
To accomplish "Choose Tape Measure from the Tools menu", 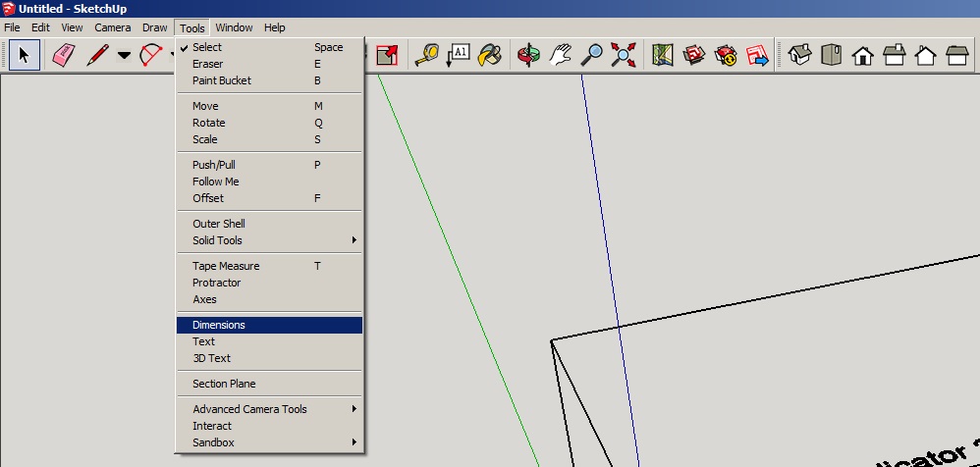I will 269,266.
